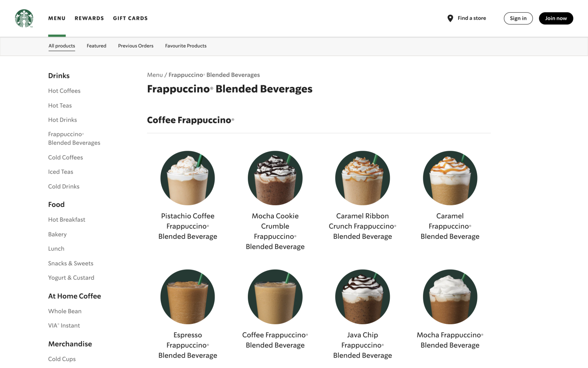Open the Coffee Frappuccino Blended Beverage image
This screenshot has height=368, width=588.
275,297
